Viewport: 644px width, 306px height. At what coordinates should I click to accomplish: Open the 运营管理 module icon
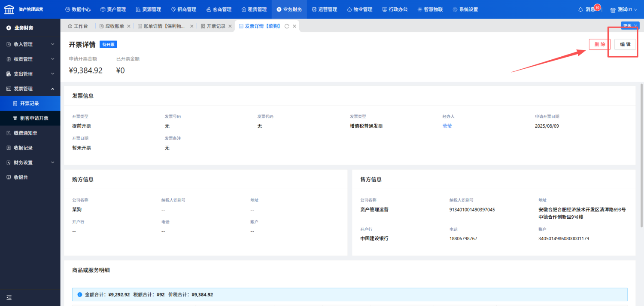pos(314,9)
